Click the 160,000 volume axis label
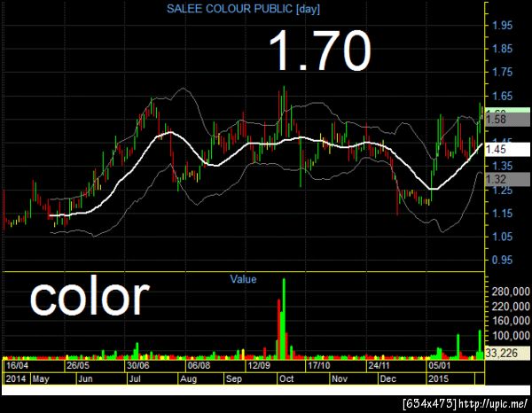This screenshot has height=413, width=532. pyautogui.click(x=511, y=321)
